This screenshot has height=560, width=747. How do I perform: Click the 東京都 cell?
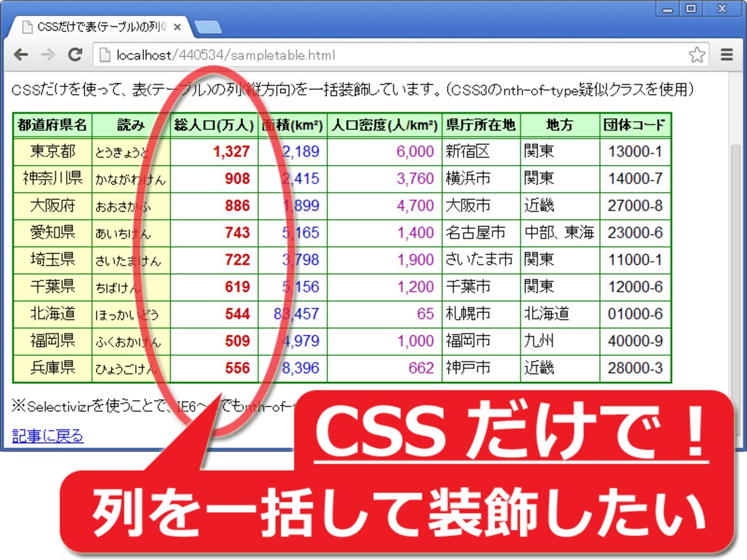pos(52,152)
